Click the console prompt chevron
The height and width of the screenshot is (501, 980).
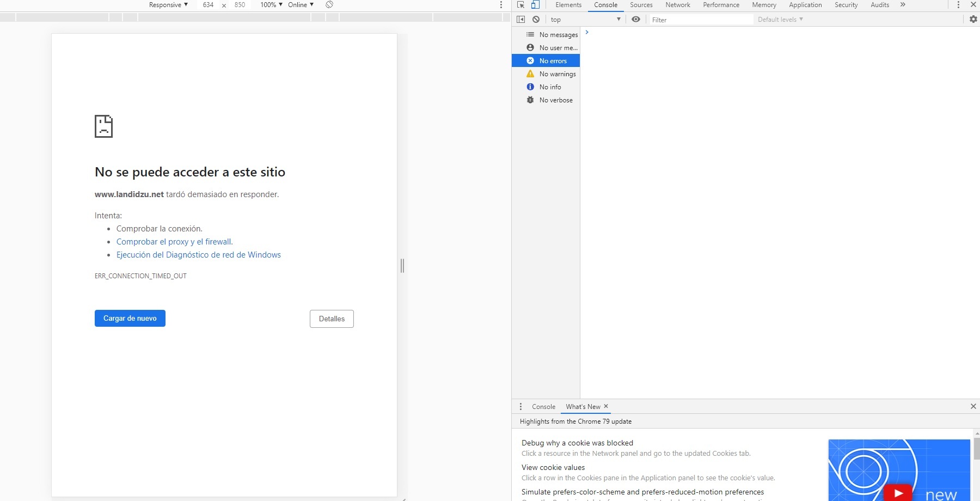point(587,32)
